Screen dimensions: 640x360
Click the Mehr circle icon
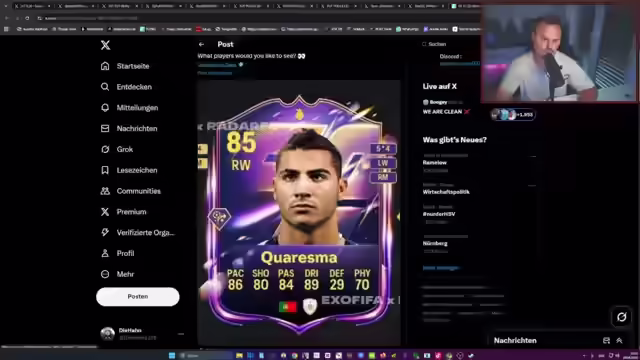(105, 274)
